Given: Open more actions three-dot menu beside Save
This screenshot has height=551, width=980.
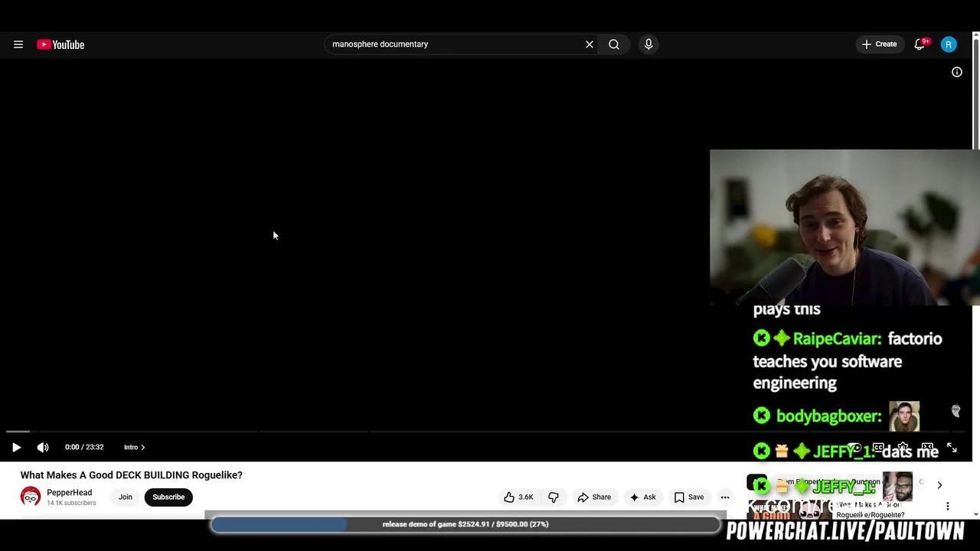Looking at the screenshot, I should click(725, 497).
